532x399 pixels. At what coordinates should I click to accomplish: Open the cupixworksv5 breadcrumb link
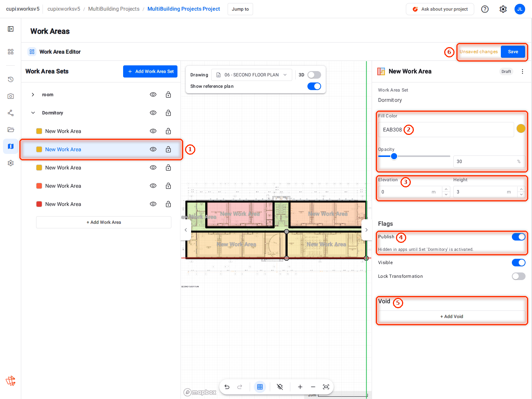[64, 9]
